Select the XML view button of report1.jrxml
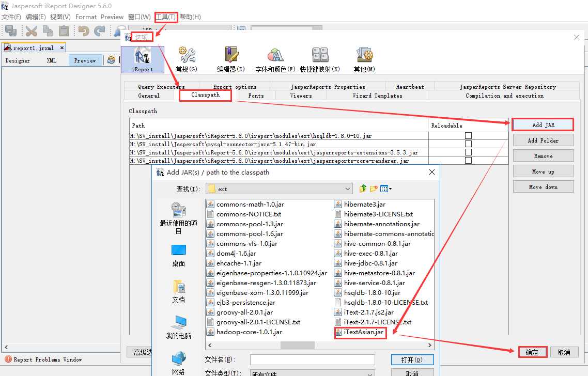 [52, 60]
